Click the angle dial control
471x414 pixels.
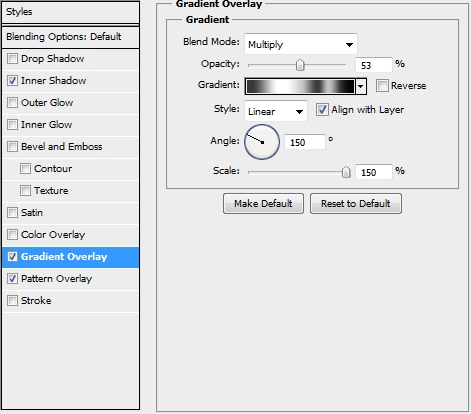tap(262, 142)
